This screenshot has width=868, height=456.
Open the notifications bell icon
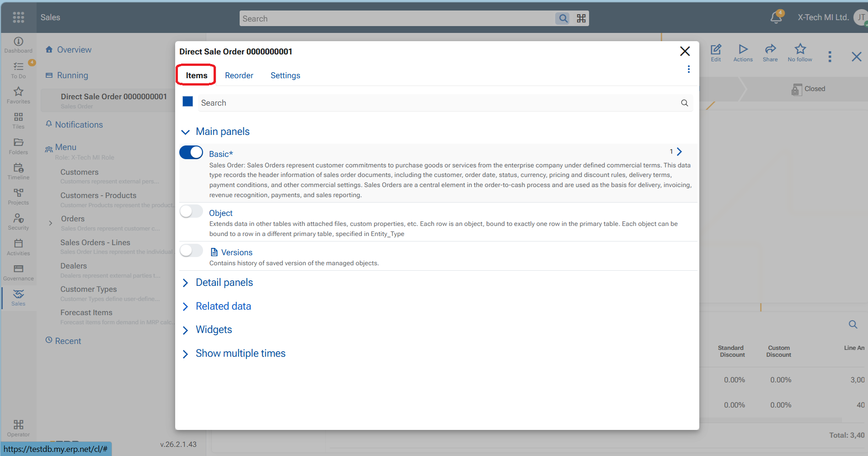coord(776,18)
